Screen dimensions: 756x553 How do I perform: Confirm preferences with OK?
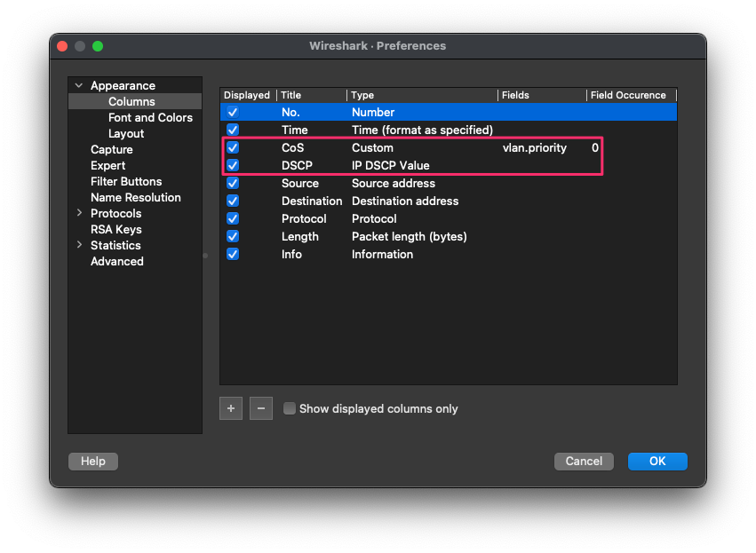coord(657,461)
